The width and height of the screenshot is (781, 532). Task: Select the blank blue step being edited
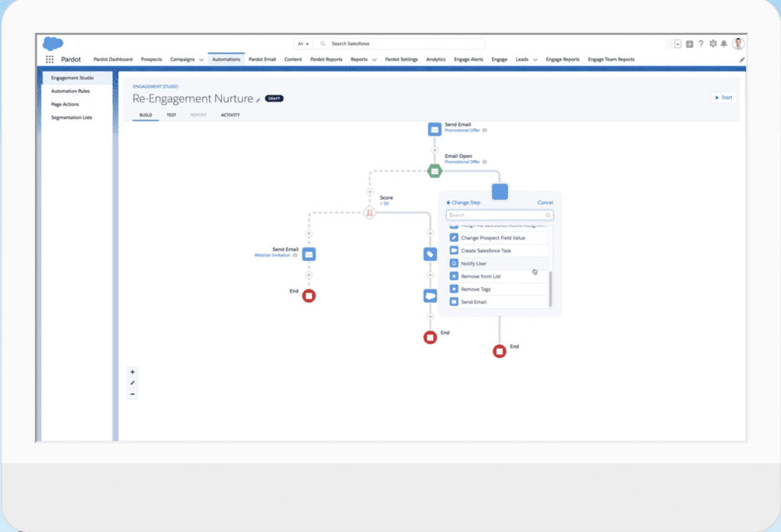coord(500,191)
